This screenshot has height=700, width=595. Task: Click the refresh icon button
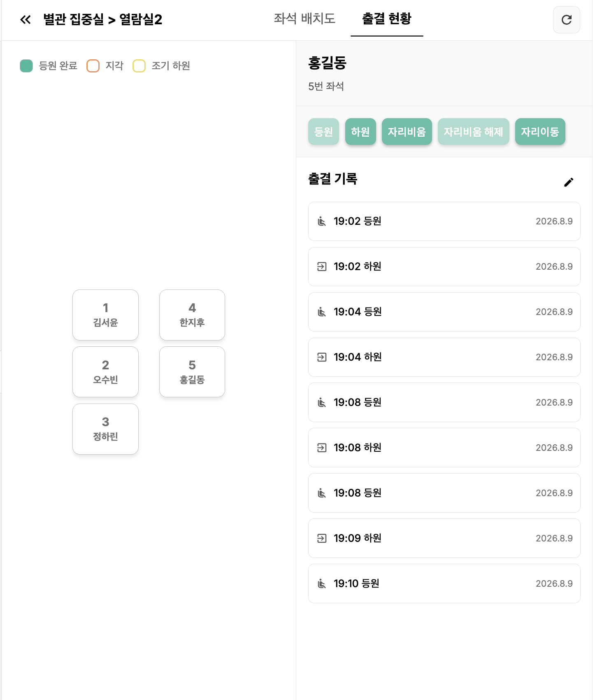click(x=566, y=20)
